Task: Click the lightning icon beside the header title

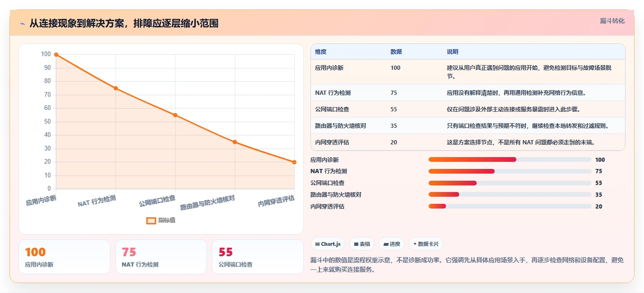Action: [22, 23]
